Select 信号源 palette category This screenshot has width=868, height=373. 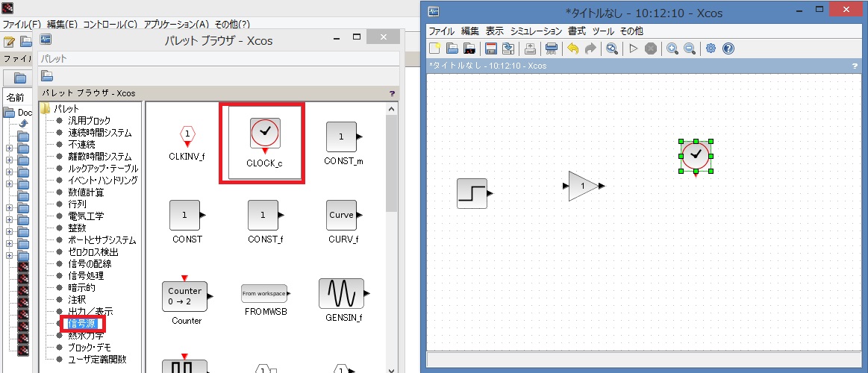81,324
